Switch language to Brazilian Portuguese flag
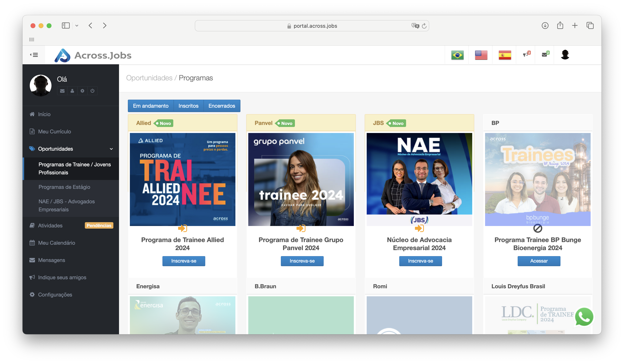Image resolution: width=624 pixels, height=364 pixels. click(457, 55)
